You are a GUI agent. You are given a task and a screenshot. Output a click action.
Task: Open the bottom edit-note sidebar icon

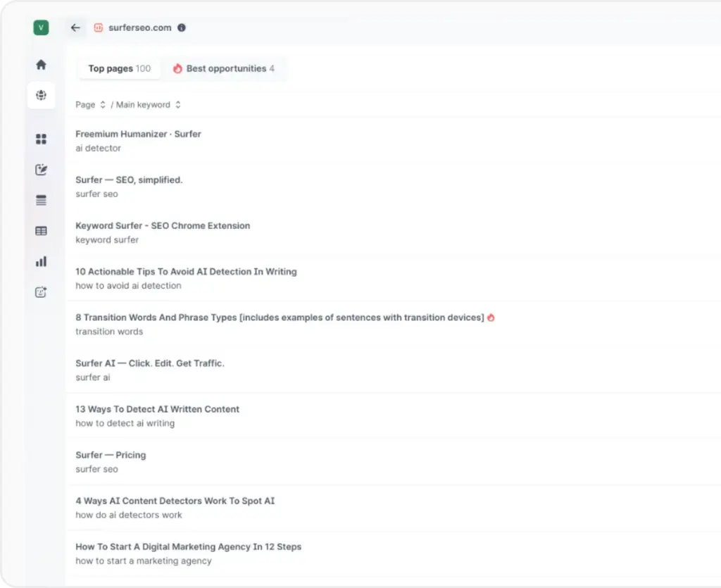41,292
